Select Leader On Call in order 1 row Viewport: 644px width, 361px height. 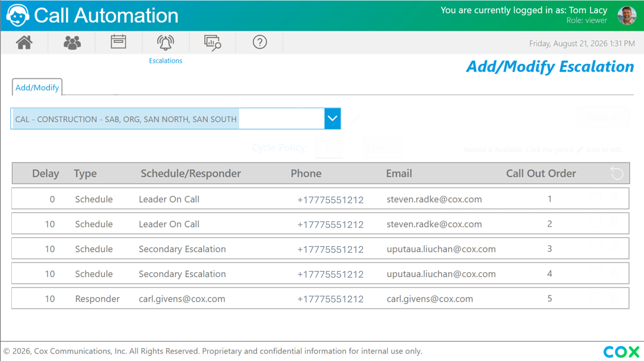coord(169,199)
